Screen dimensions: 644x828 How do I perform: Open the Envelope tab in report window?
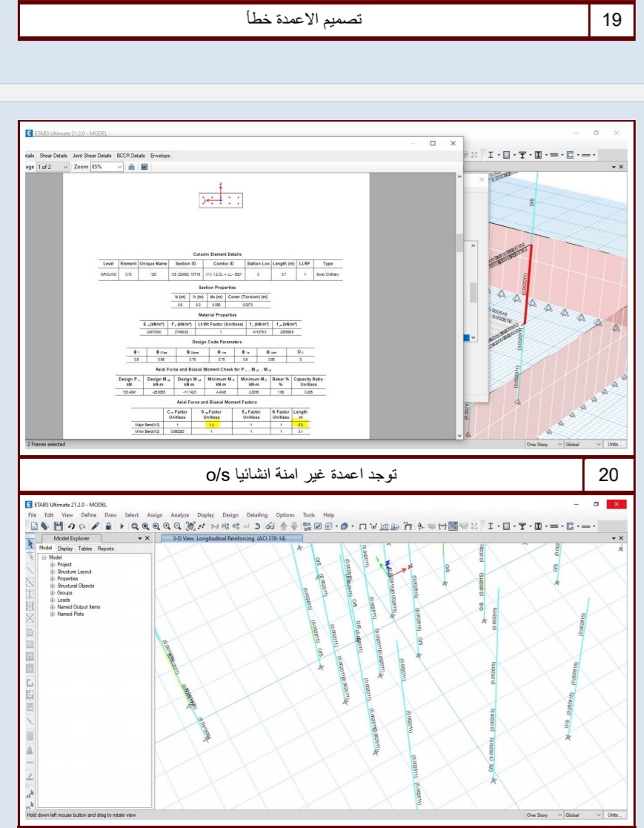tap(160, 156)
